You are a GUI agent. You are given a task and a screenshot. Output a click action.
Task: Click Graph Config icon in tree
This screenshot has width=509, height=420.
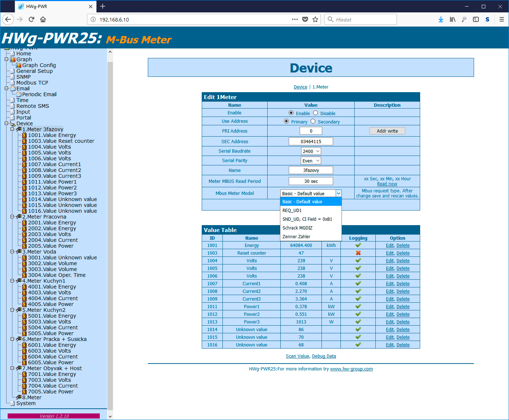point(19,65)
